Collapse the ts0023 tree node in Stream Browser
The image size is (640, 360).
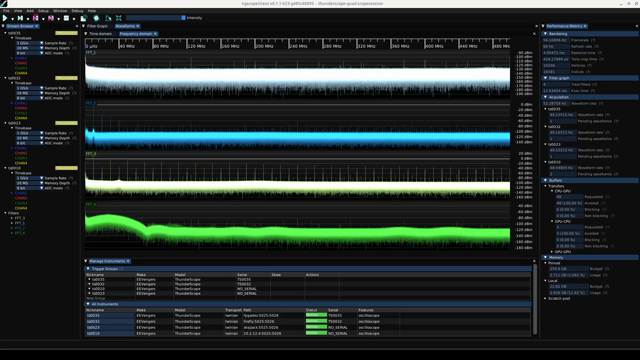[x=5, y=123]
